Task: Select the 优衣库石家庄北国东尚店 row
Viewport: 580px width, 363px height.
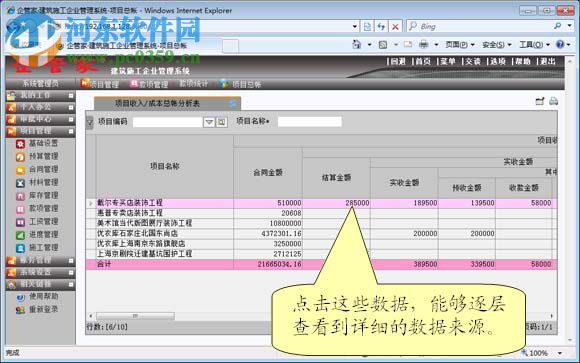Action: click(321, 233)
